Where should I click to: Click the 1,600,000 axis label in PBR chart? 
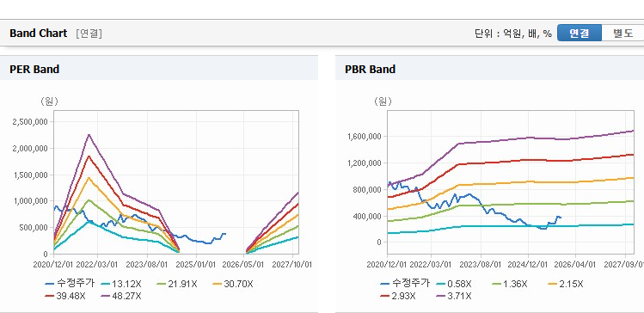(x=365, y=137)
